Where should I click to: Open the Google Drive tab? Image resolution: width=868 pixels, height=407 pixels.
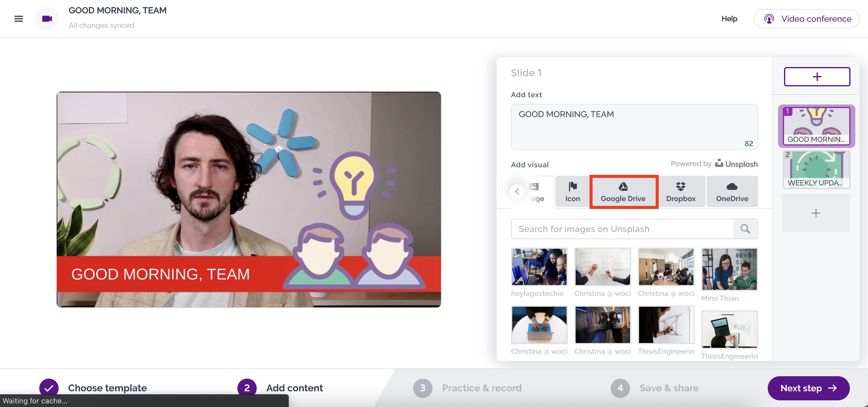[x=623, y=192]
